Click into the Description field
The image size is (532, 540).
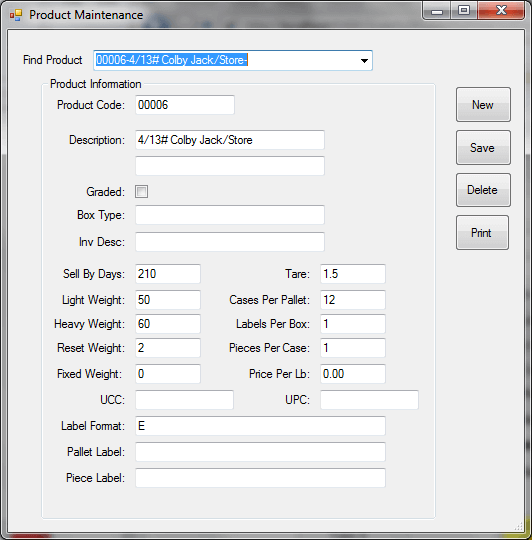(230, 140)
